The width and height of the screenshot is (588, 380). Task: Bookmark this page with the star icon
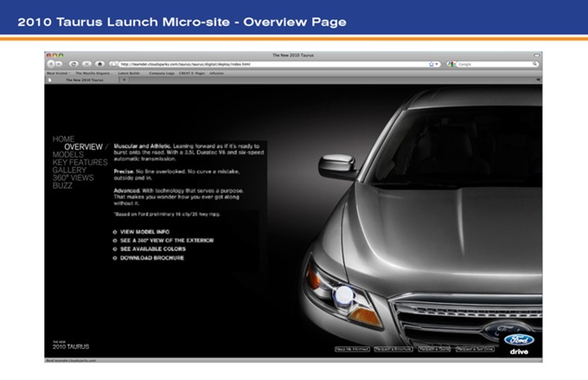tap(431, 64)
